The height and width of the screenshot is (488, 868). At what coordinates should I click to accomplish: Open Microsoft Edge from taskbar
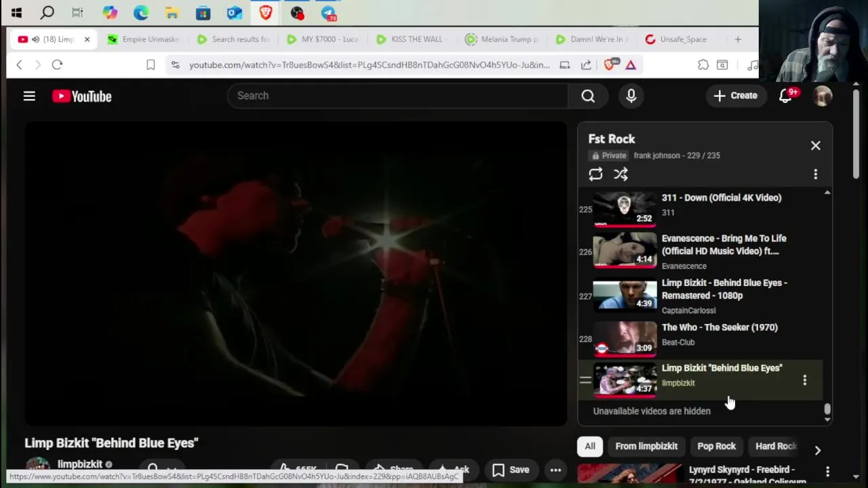click(x=140, y=12)
